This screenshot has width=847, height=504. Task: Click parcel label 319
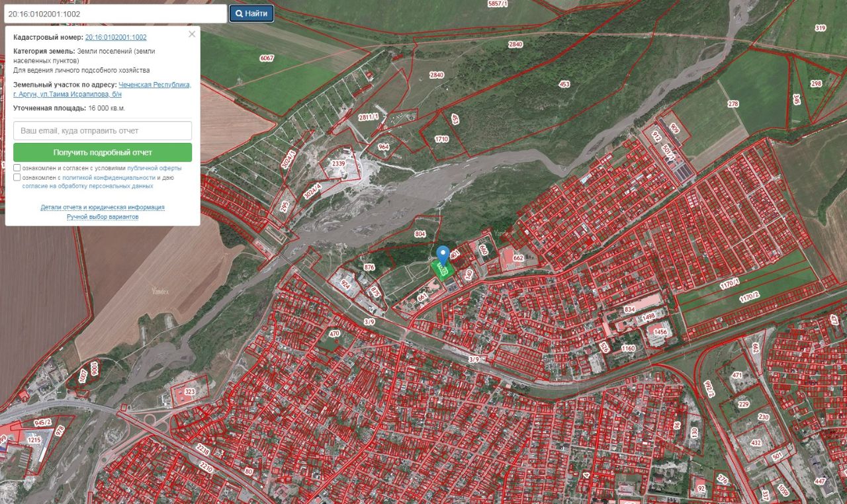[821, 28]
